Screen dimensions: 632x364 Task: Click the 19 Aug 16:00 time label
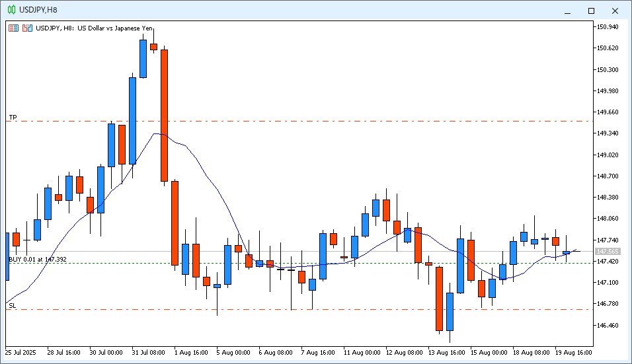click(574, 353)
